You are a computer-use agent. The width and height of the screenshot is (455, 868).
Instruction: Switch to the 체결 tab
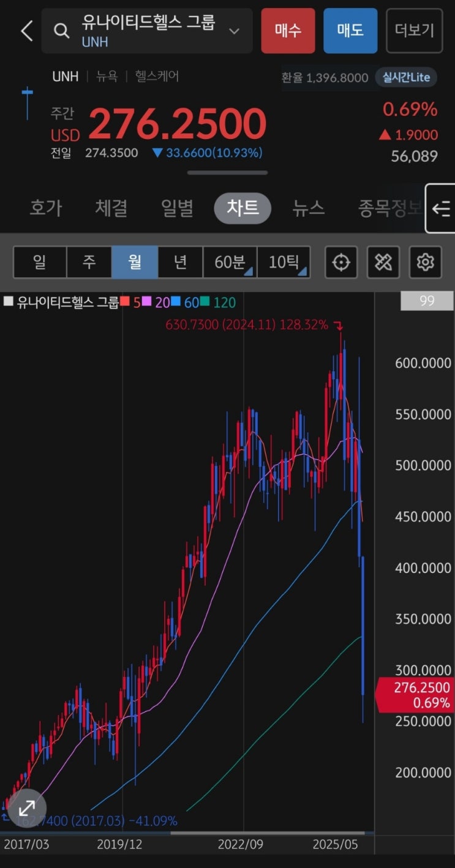tap(111, 208)
